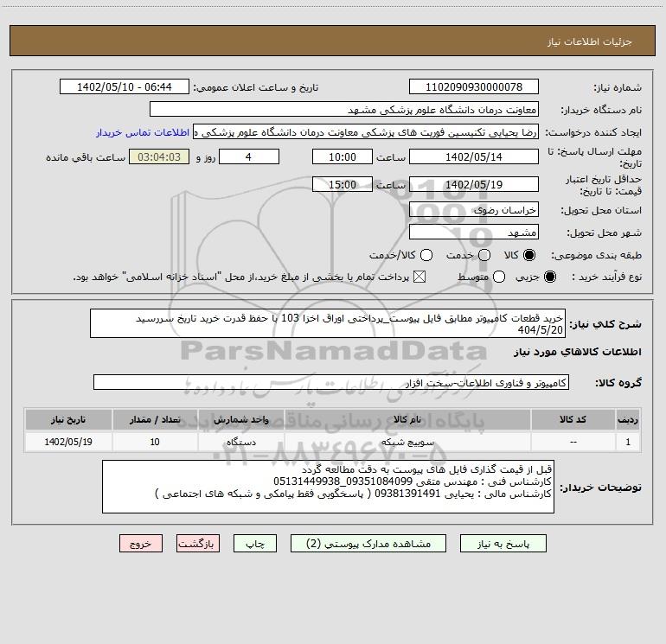This screenshot has width=666, height=644.
Task: Click the 03:04:03 remaining time field
Action: (x=159, y=156)
